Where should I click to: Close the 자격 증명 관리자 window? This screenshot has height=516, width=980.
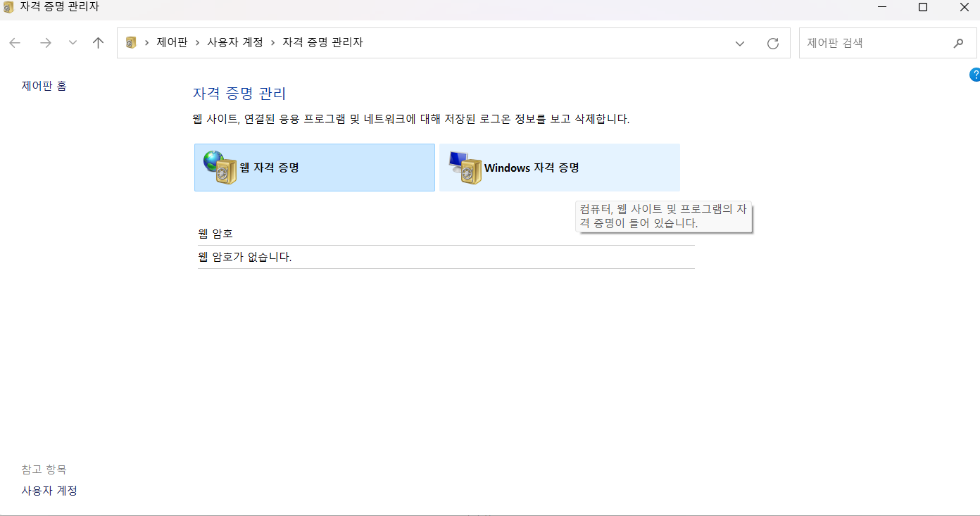coord(964,7)
